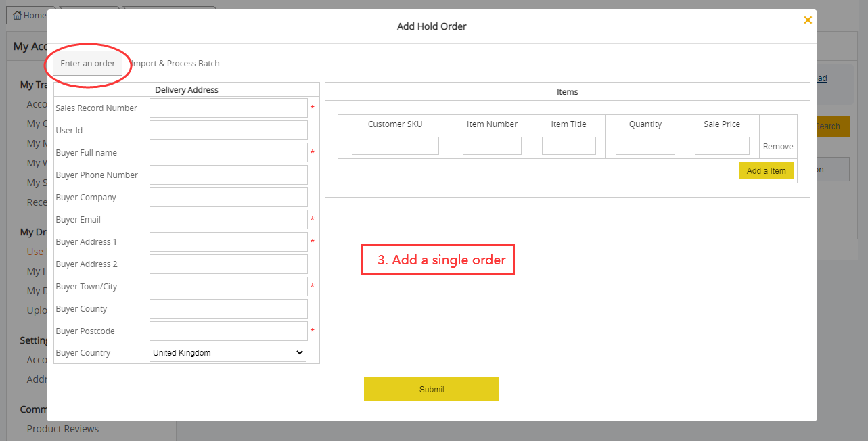Close the Add Hold Order dialog

807,20
